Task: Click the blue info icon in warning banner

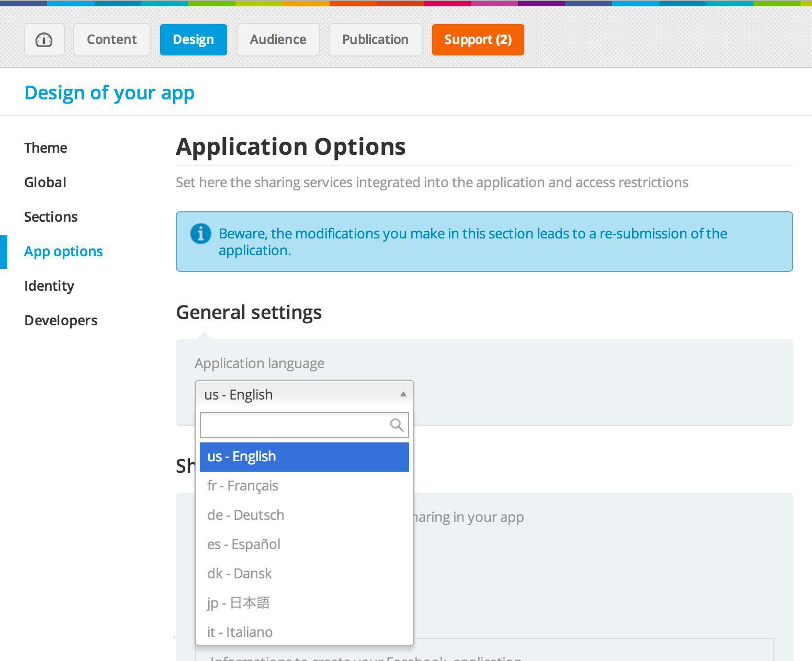Action: coord(200,233)
